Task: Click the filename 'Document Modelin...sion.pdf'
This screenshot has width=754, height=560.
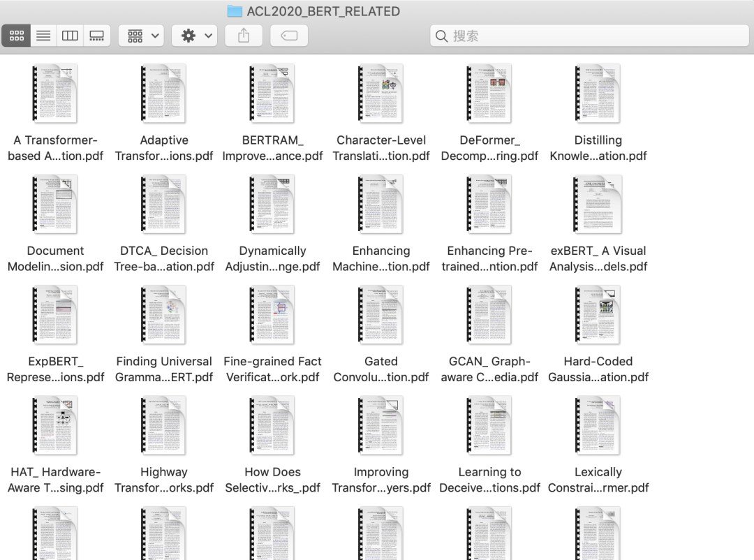Action: [x=55, y=258]
